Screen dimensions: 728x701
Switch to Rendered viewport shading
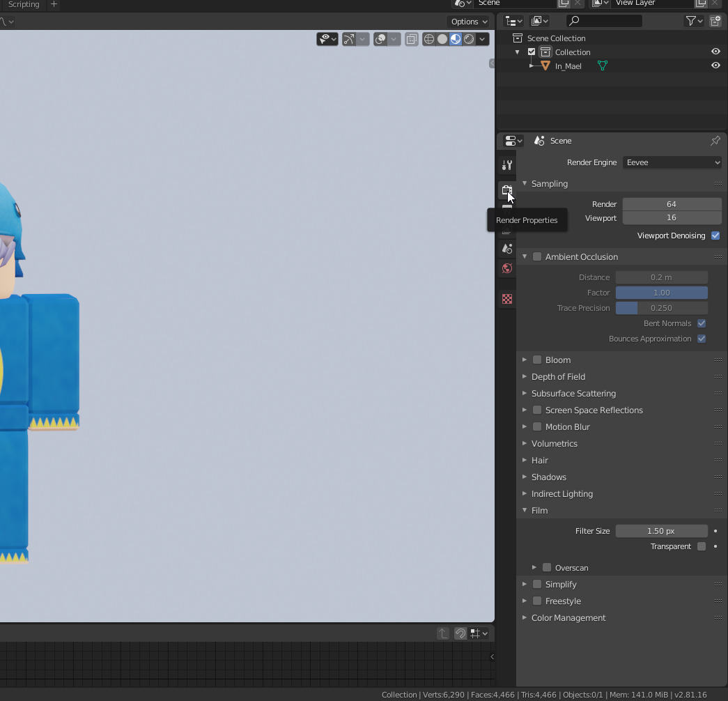469,39
